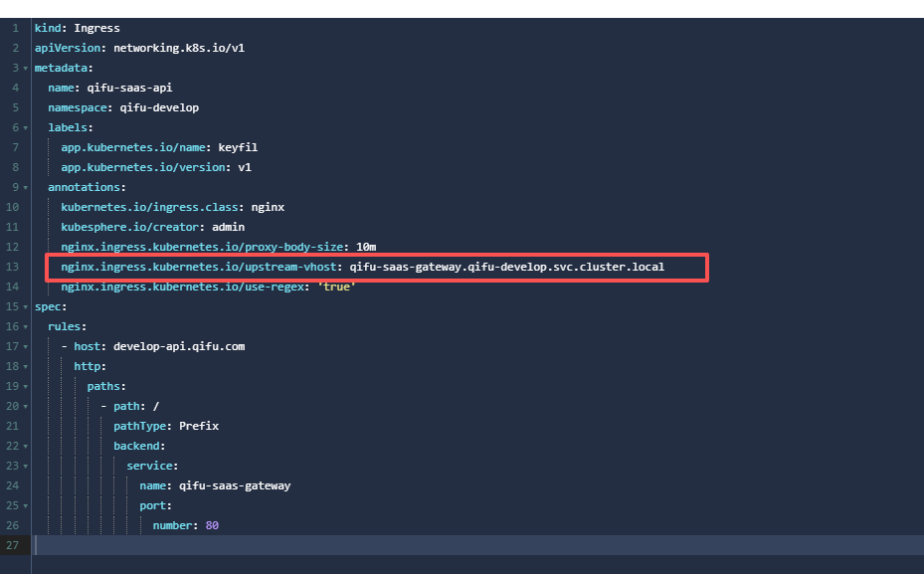Image resolution: width=924 pixels, height=574 pixels.
Task: Fold the rules section arrow
Action: pos(25,326)
